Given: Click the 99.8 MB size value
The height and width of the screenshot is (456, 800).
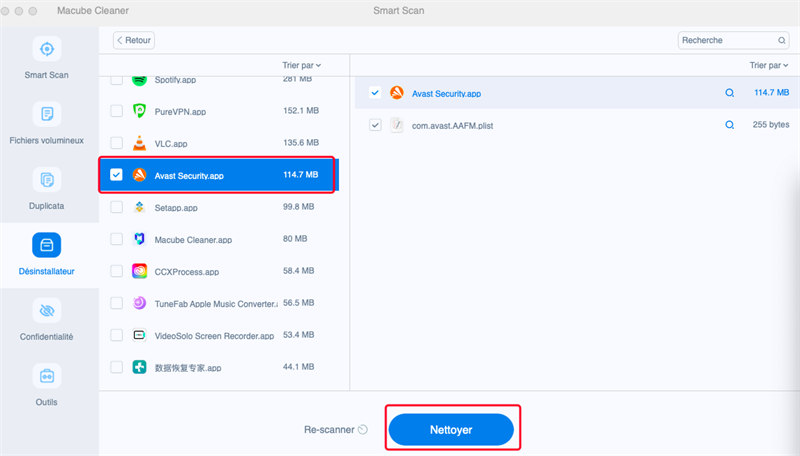Looking at the screenshot, I should (298, 207).
